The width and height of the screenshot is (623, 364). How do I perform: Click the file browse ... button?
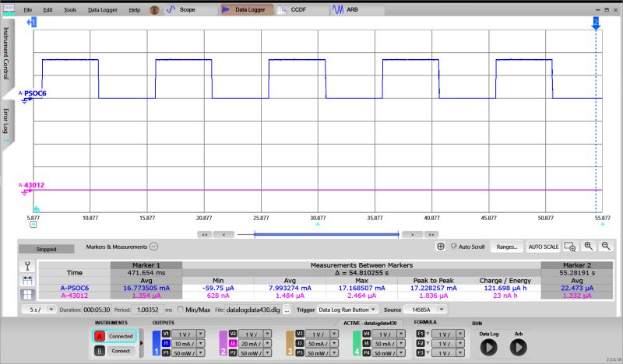coord(287,310)
